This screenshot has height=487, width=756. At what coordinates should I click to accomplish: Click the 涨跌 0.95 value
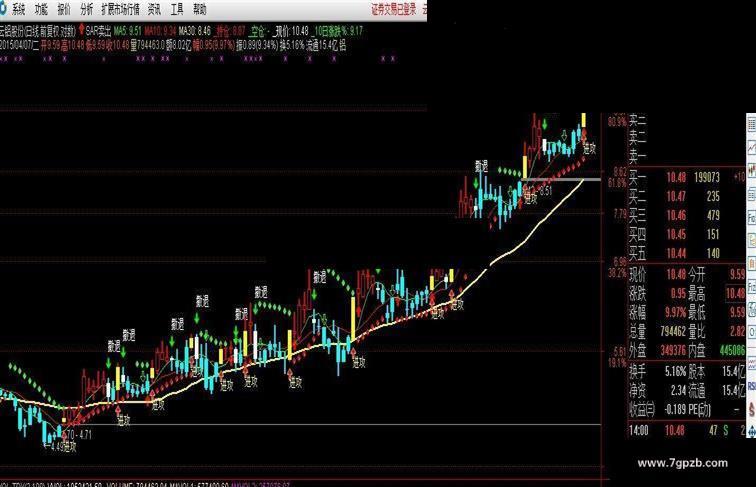coord(678,294)
